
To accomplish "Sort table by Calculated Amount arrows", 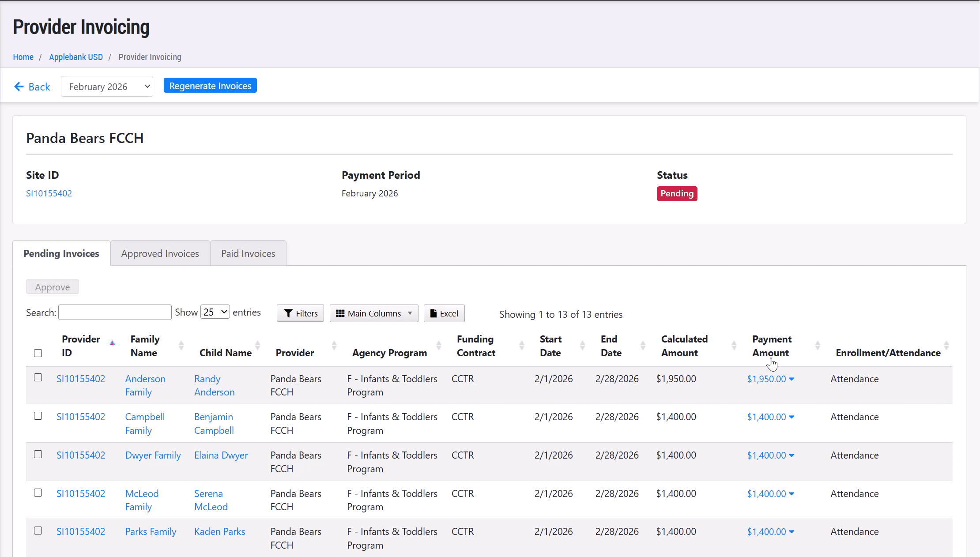I will [x=734, y=346].
